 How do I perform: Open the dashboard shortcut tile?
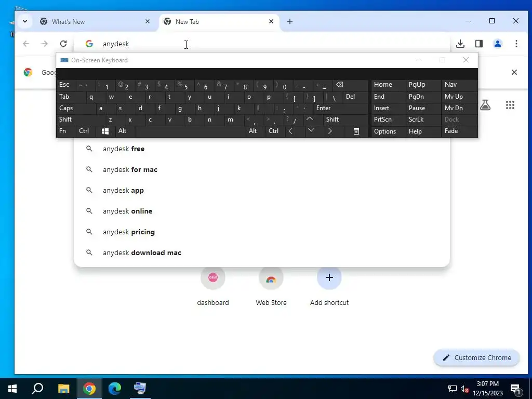(x=212, y=286)
